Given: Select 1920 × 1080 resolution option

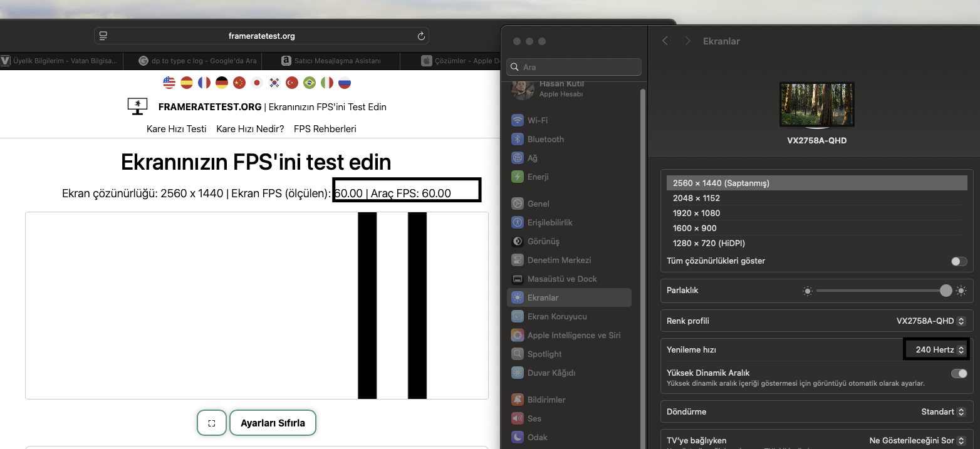Looking at the screenshot, I should point(696,213).
